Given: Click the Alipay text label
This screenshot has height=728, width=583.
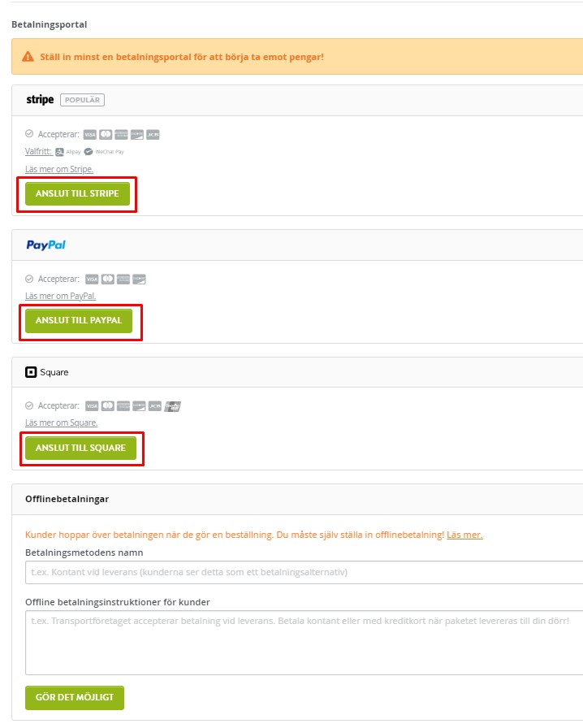Looking at the screenshot, I should [x=73, y=152].
